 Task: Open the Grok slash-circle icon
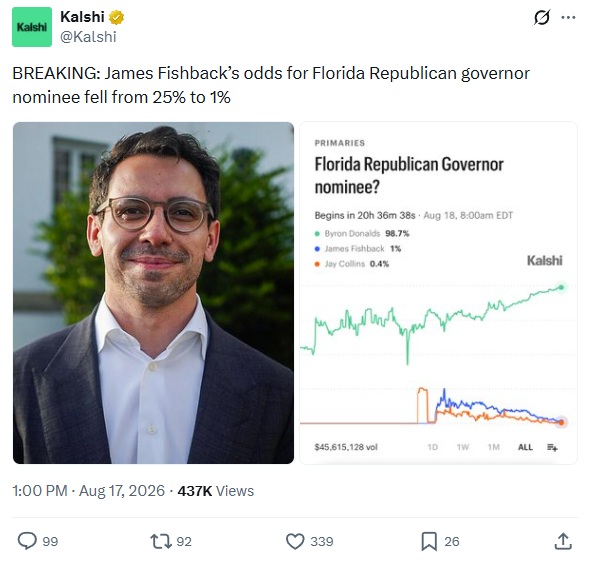click(542, 17)
